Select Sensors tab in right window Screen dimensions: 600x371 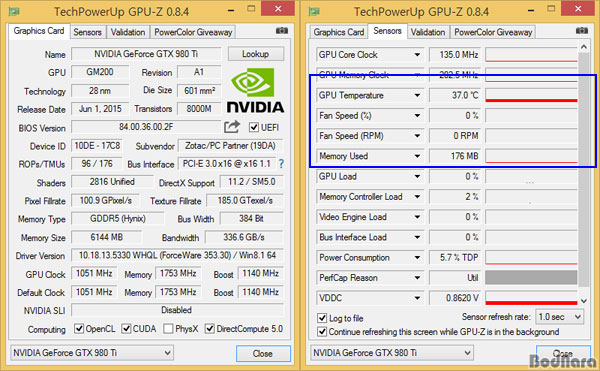(x=387, y=31)
